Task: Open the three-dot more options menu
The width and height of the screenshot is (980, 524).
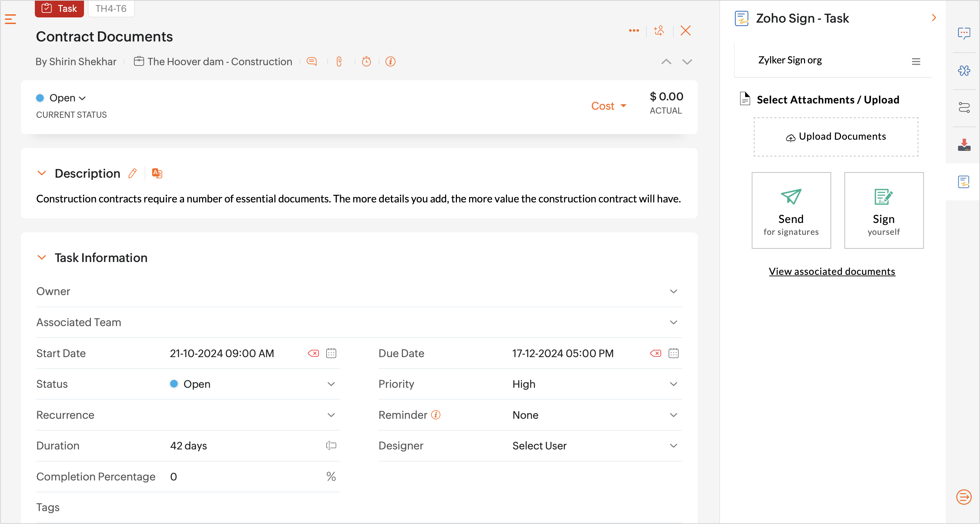Action: [x=634, y=30]
